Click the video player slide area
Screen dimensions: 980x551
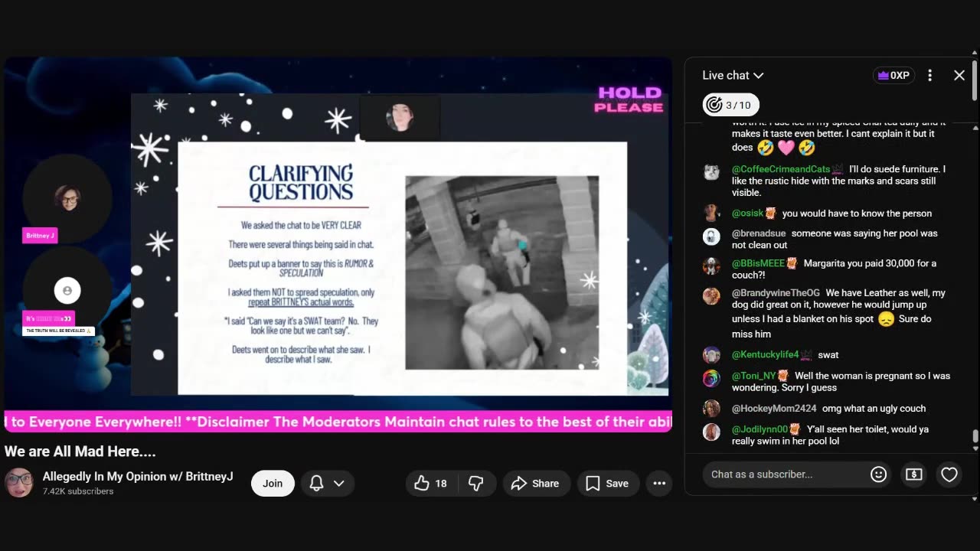coord(402,268)
